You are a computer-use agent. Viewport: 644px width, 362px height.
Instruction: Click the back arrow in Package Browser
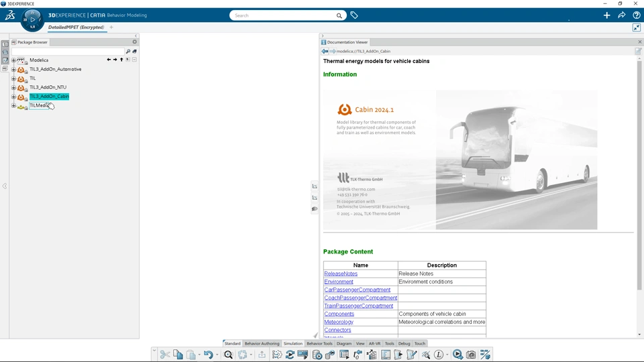click(109, 60)
